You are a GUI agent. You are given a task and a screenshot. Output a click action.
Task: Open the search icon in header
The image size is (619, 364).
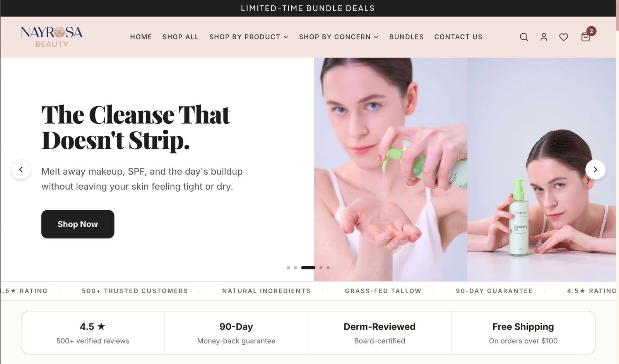tap(524, 37)
